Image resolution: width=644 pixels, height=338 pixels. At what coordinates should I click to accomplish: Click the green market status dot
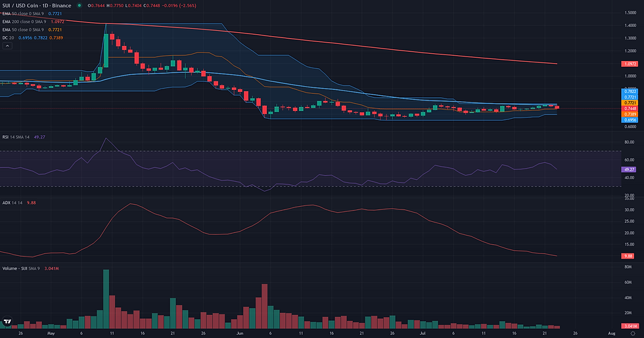click(80, 6)
